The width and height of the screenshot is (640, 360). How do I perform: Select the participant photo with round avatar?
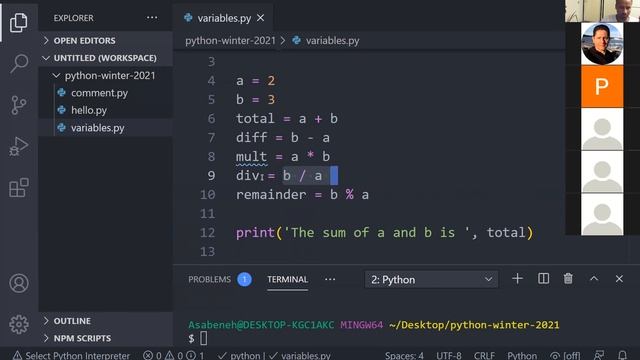(x=602, y=44)
